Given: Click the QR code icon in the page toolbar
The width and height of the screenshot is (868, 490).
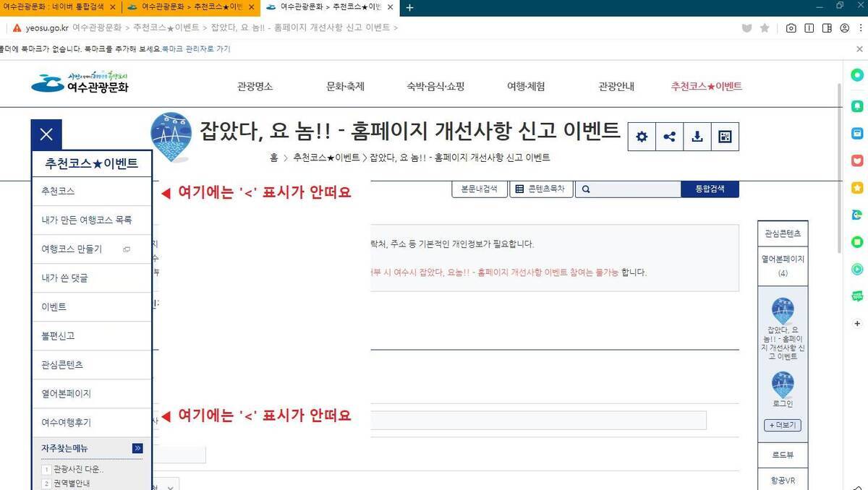Looking at the screenshot, I should tap(724, 136).
